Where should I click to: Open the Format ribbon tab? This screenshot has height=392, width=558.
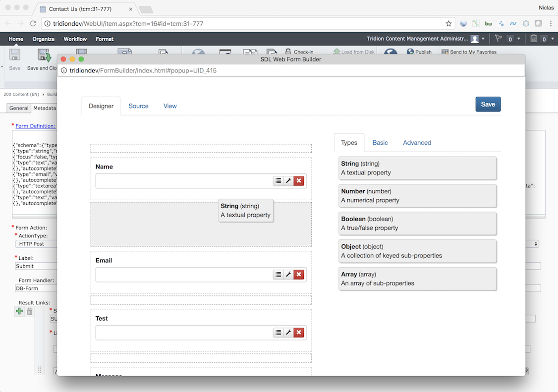105,39
